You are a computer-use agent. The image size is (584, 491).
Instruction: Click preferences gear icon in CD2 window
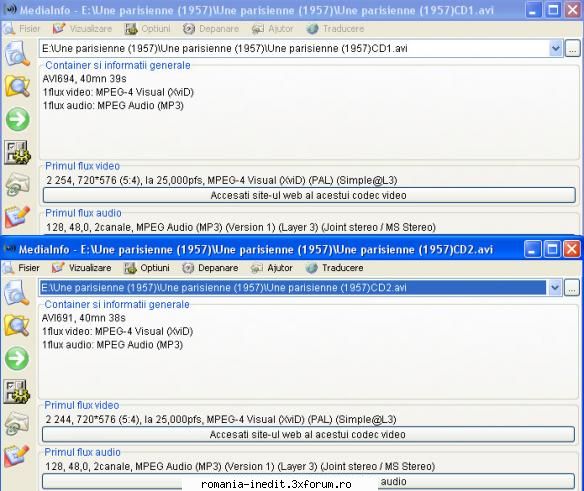click(16, 392)
